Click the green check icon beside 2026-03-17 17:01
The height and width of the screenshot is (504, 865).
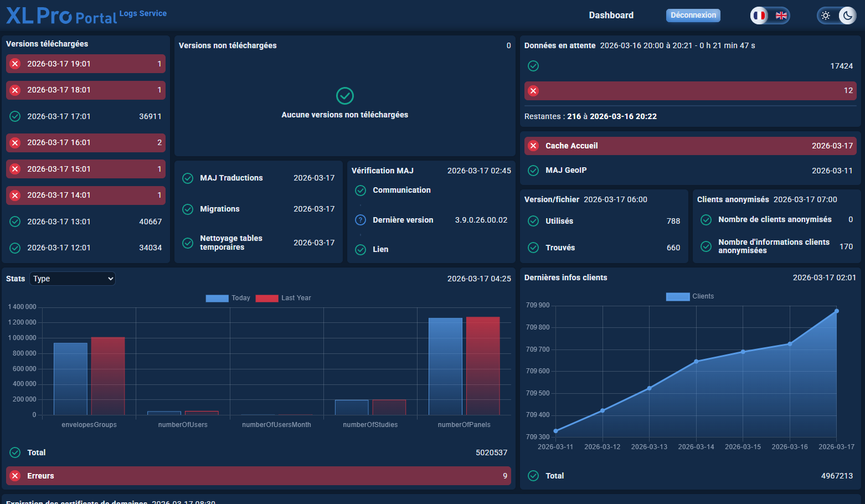[x=16, y=116]
